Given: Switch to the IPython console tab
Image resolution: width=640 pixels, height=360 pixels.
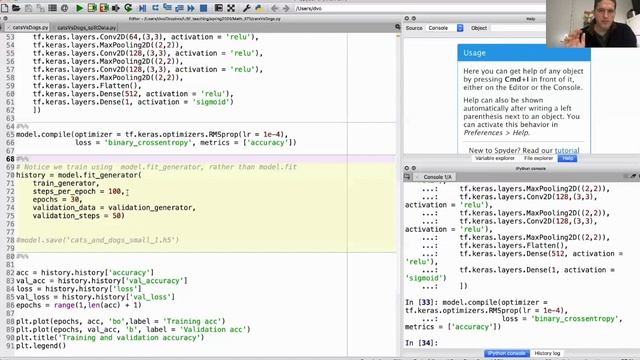Looking at the screenshot, I should [507, 353].
